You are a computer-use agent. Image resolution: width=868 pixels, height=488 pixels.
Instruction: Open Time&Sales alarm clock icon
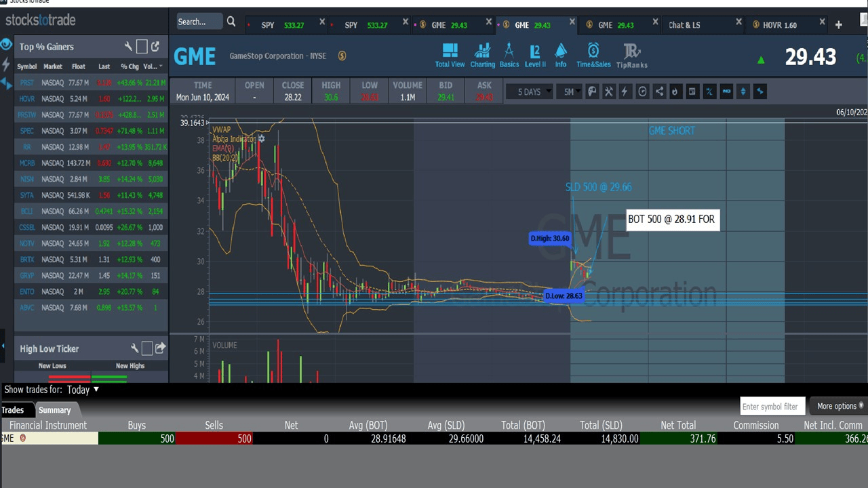pos(593,56)
